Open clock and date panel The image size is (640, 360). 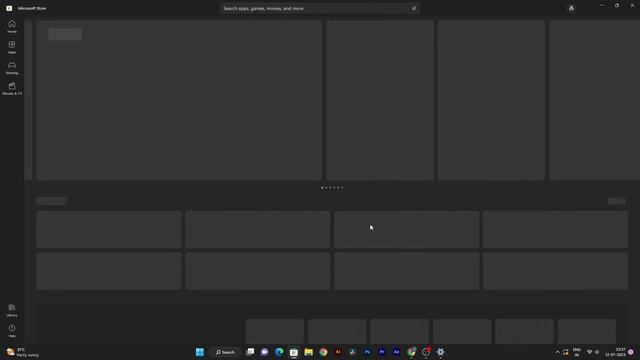pos(616,352)
